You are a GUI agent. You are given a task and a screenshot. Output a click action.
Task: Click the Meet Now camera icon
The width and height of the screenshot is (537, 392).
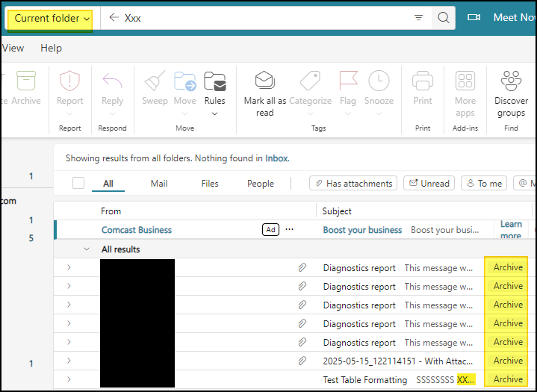474,17
